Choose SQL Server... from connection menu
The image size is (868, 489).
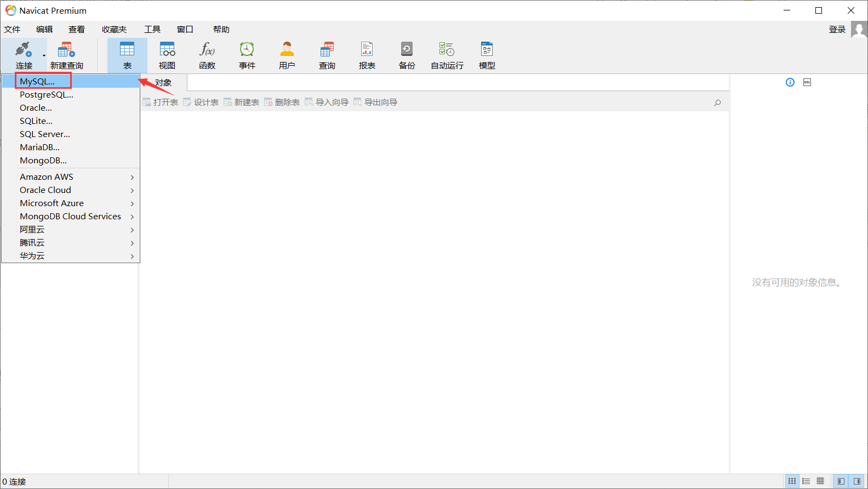71,134
